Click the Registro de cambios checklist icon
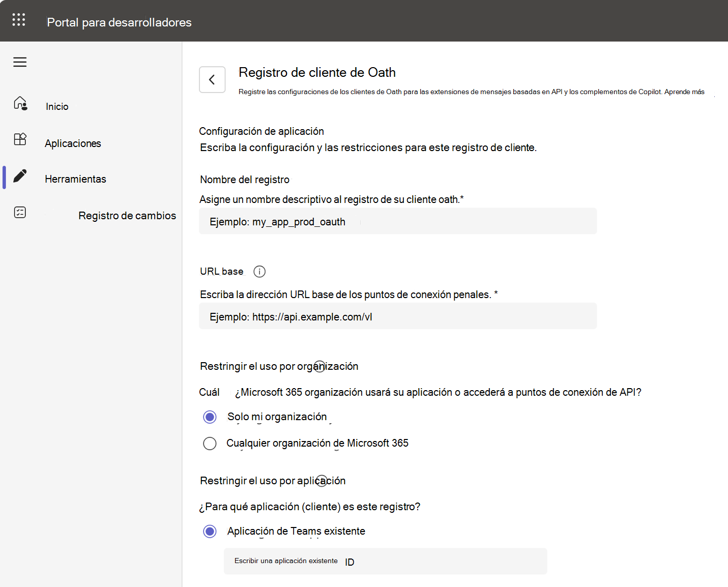The image size is (728, 587). 20,212
